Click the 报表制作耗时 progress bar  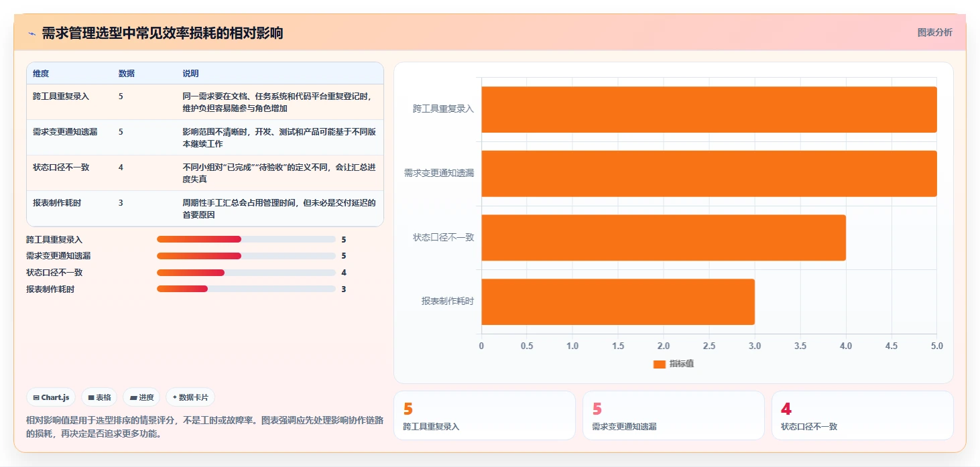(x=246, y=289)
